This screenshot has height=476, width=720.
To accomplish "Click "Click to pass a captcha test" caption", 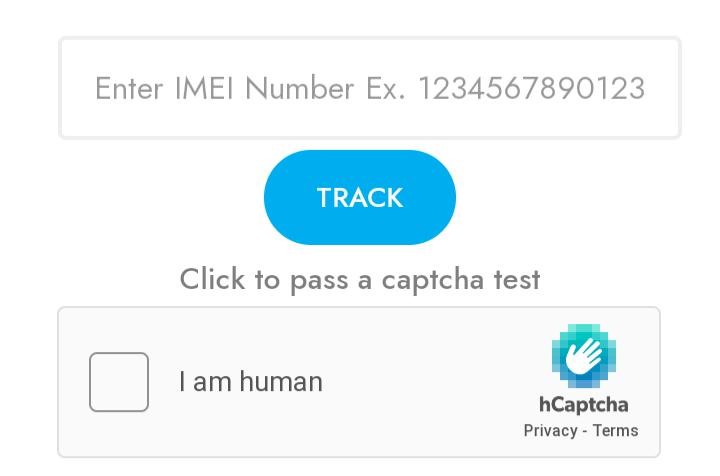I will [360, 279].
